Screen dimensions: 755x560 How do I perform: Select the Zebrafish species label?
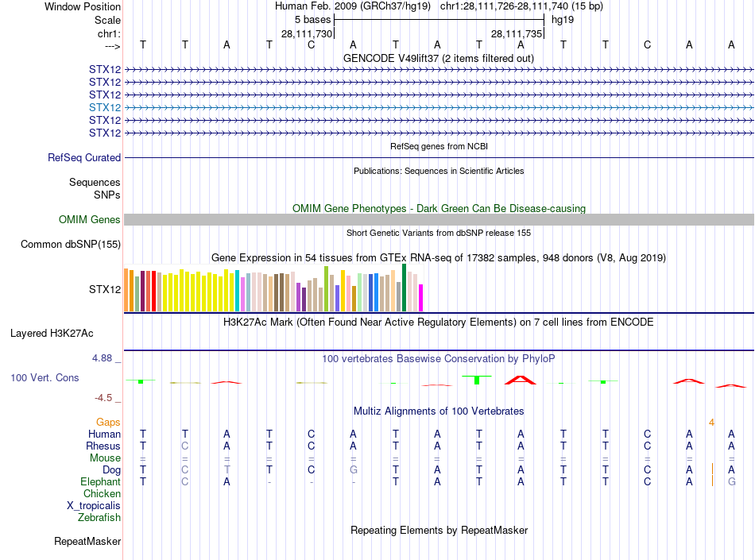pyautogui.click(x=99, y=517)
